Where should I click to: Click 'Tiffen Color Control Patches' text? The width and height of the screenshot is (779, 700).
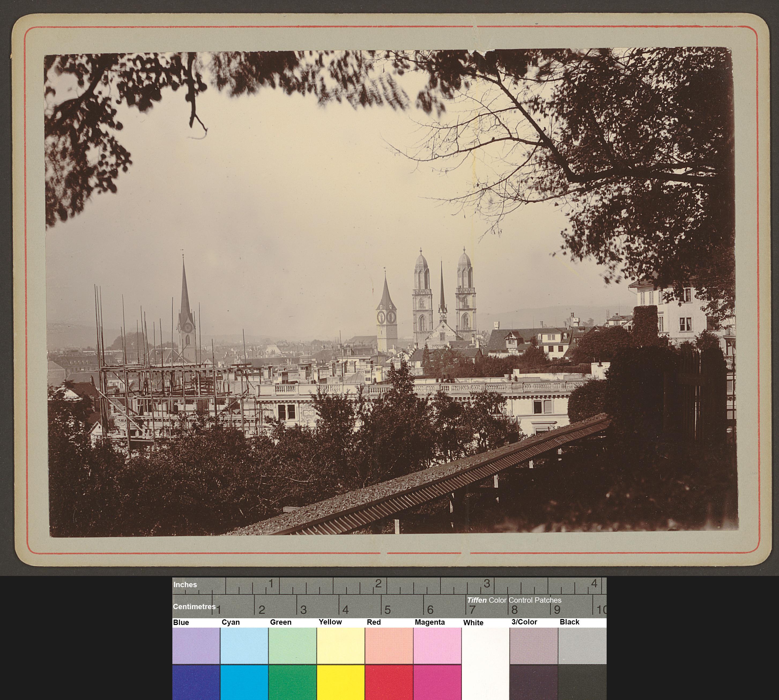514,600
